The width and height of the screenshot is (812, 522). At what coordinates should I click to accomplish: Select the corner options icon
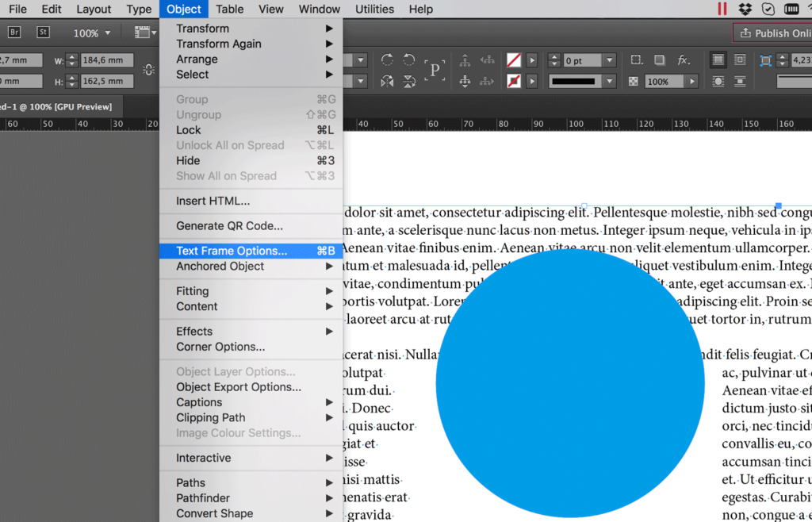pos(635,59)
